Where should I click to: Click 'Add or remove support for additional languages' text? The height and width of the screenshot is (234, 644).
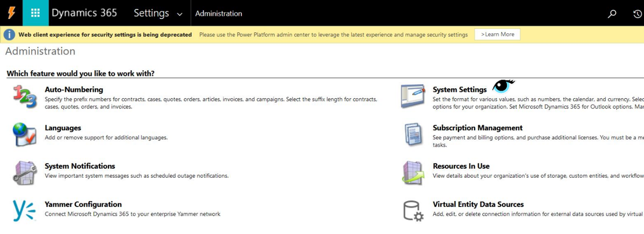click(x=106, y=138)
